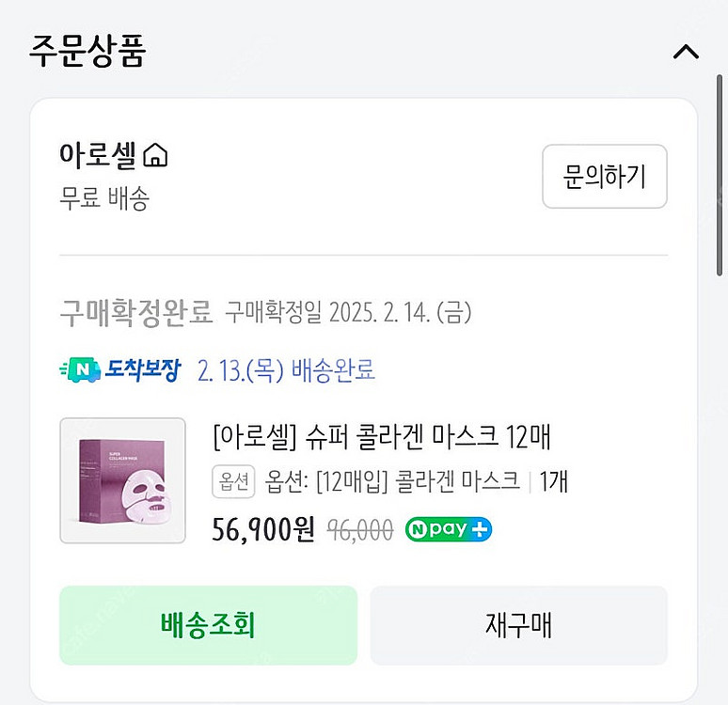Viewport: 728px width, 705px height.
Task: Click the 슈퍼 콜라겐 마스크 12매 product title
Action: (x=382, y=437)
